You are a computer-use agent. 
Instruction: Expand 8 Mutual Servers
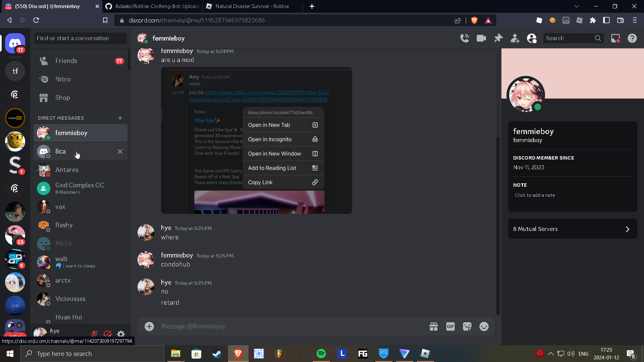572,229
